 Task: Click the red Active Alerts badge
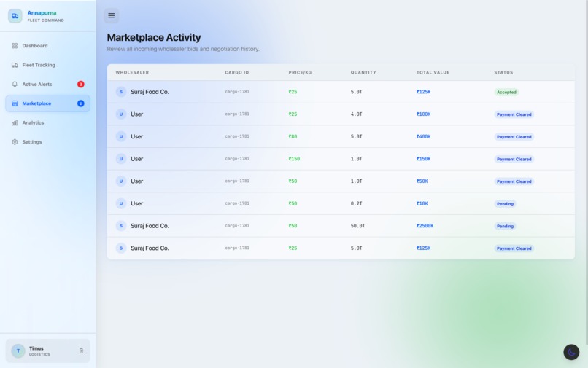pos(81,84)
